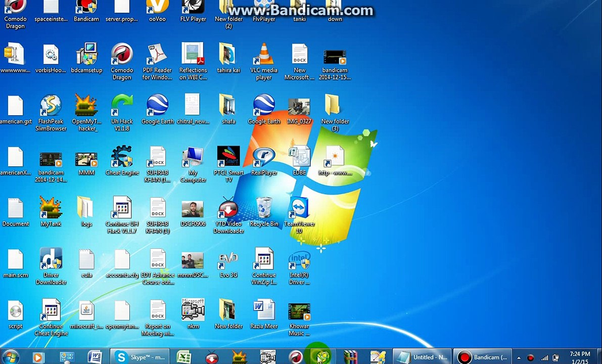
Task: Select the Recycle Bin icon
Action: coord(264,212)
